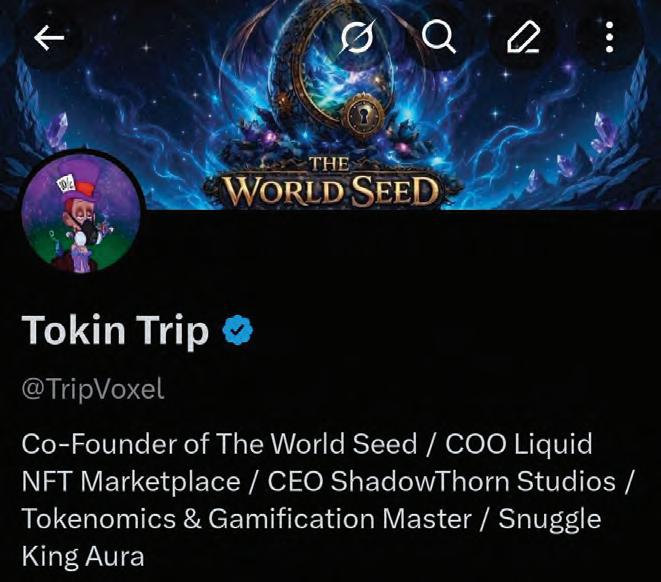Open Grok via the slashed-circle icon
The image size is (661, 582).
(355, 38)
